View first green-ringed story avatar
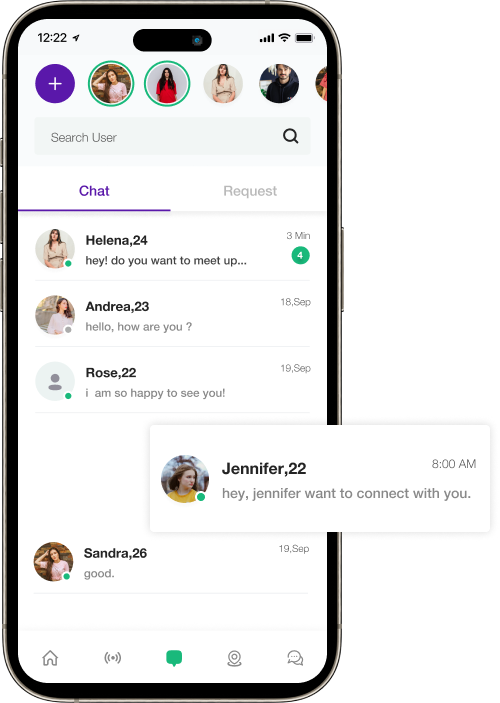The width and height of the screenshot is (500, 703). coord(111,84)
